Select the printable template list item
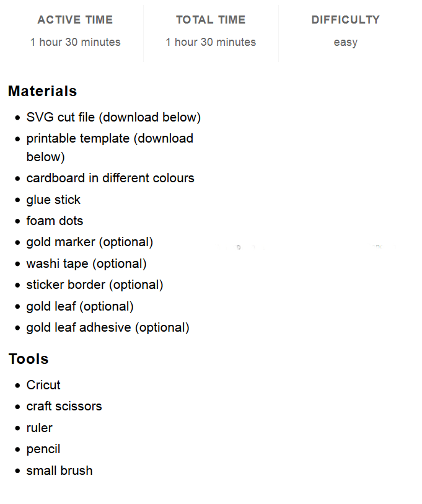The height and width of the screenshot is (504, 422). coord(110,139)
